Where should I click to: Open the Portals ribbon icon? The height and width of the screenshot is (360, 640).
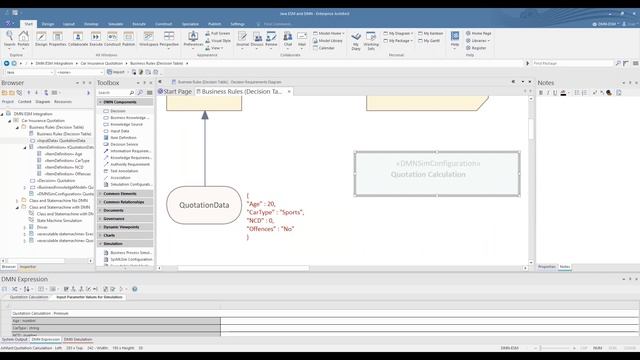(x=23, y=39)
